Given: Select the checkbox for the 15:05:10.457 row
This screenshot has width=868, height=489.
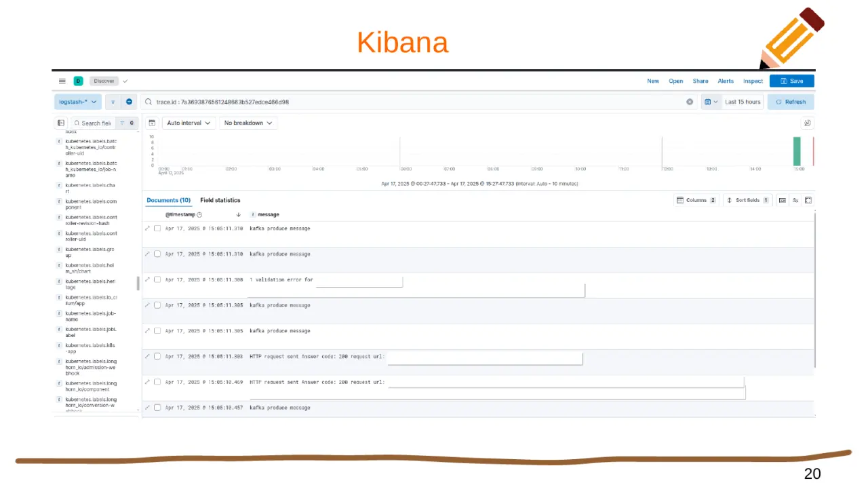Looking at the screenshot, I should pos(157,408).
